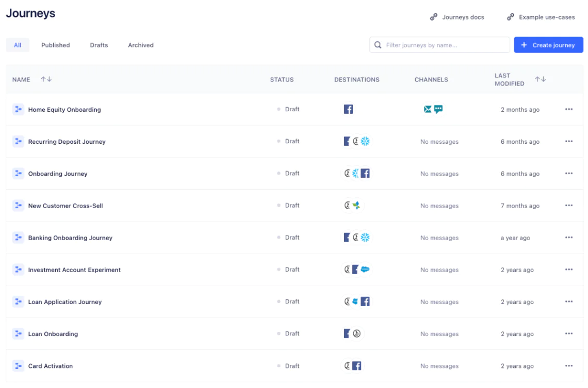The width and height of the screenshot is (588, 388).
Task: Click Facebook icon in Card Activation row
Action: click(357, 366)
